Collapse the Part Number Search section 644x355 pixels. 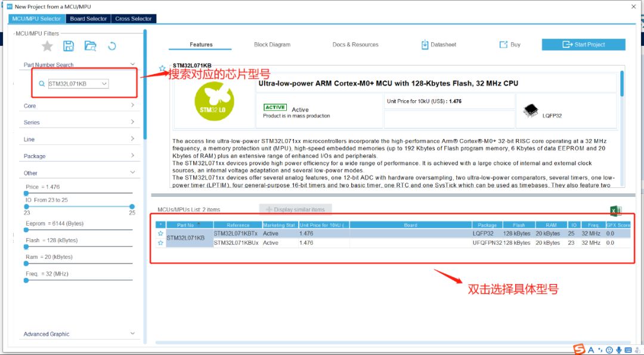[x=132, y=64]
